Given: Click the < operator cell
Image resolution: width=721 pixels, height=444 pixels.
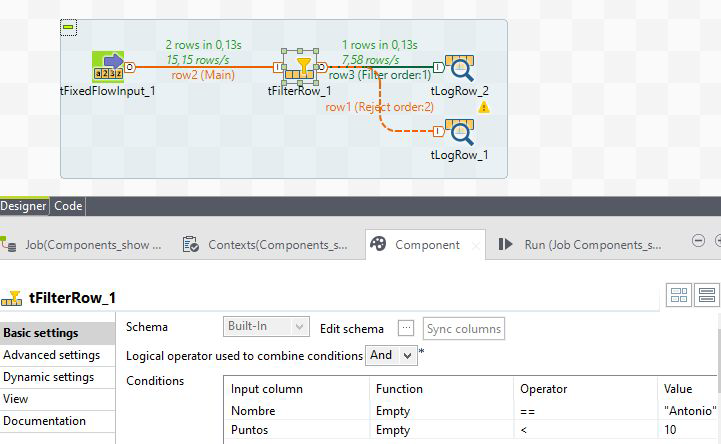Looking at the screenshot, I should click(x=585, y=430).
